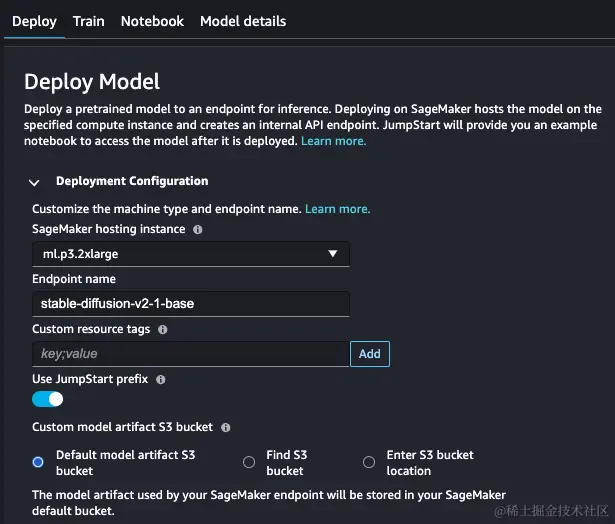The height and width of the screenshot is (524, 615).
Task: Choose Enter S3 bucket location option
Action: pyautogui.click(x=369, y=462)
